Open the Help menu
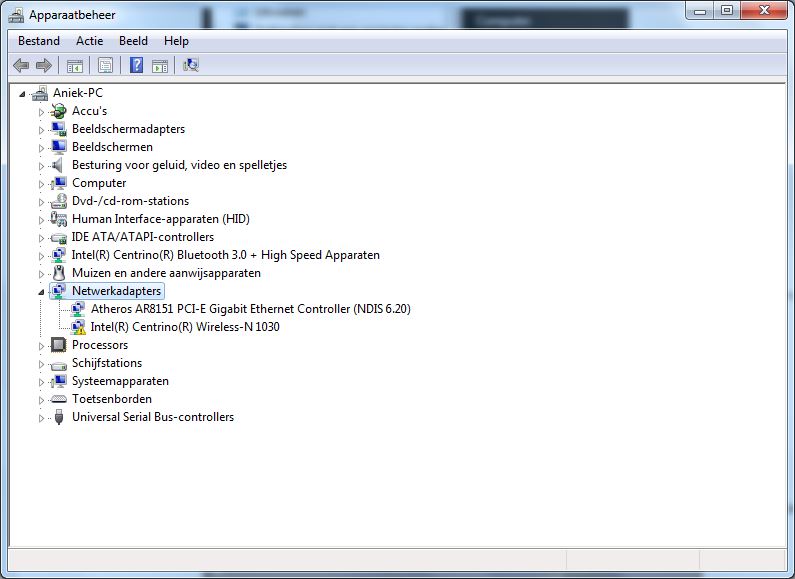This screenshot has width=795, height=579. (x=176, y=41)
